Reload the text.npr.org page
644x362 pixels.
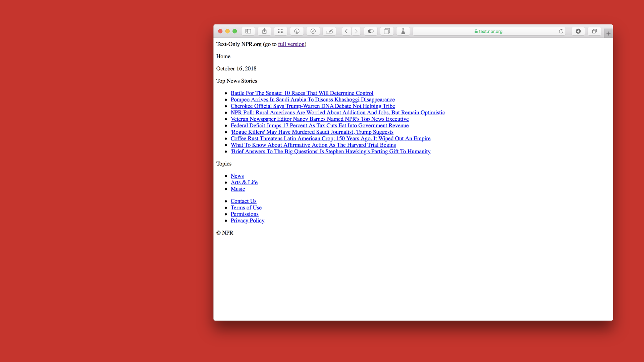(561, 31)
